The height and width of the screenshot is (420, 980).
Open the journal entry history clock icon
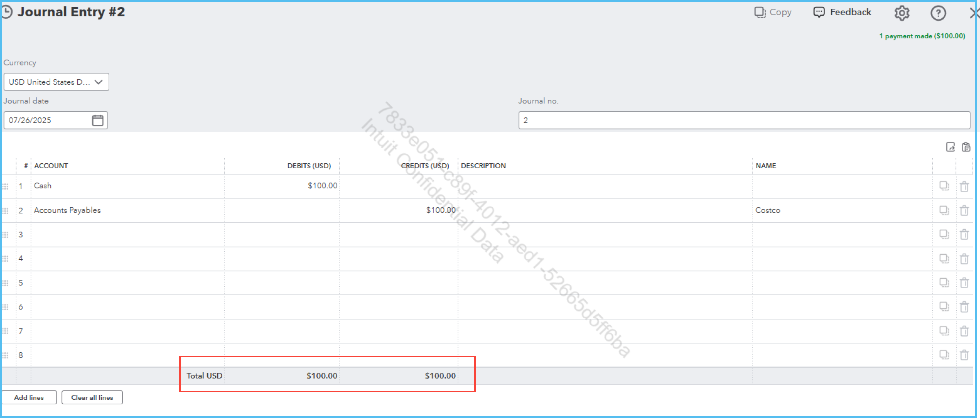(6, 12)
